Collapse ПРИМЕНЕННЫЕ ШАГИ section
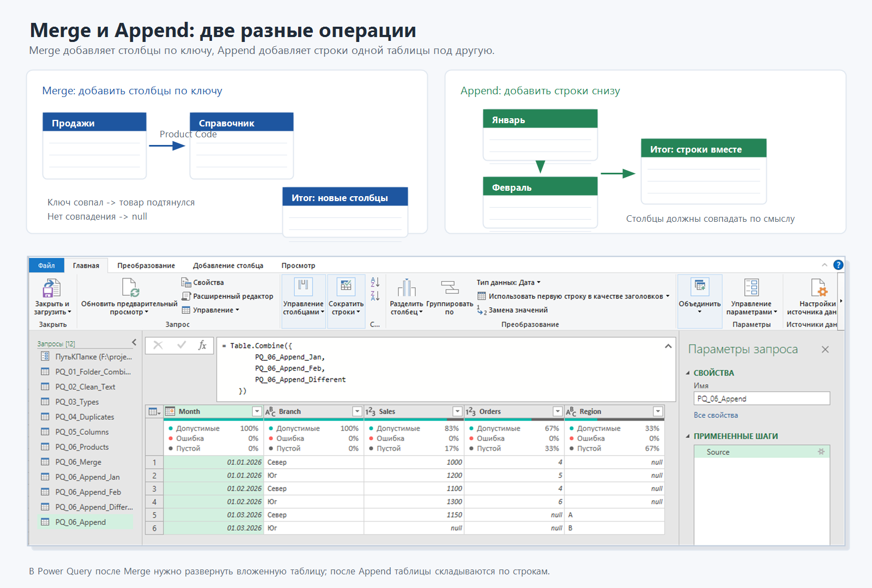 click(x=688, y=437)
